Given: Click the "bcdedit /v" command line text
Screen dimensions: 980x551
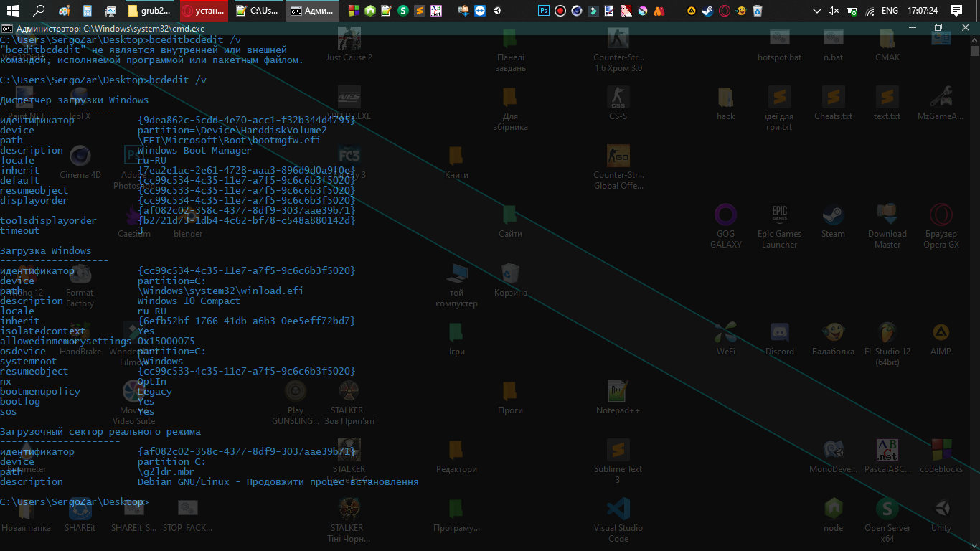Looking at the screenshot, I should coord(178,80).
